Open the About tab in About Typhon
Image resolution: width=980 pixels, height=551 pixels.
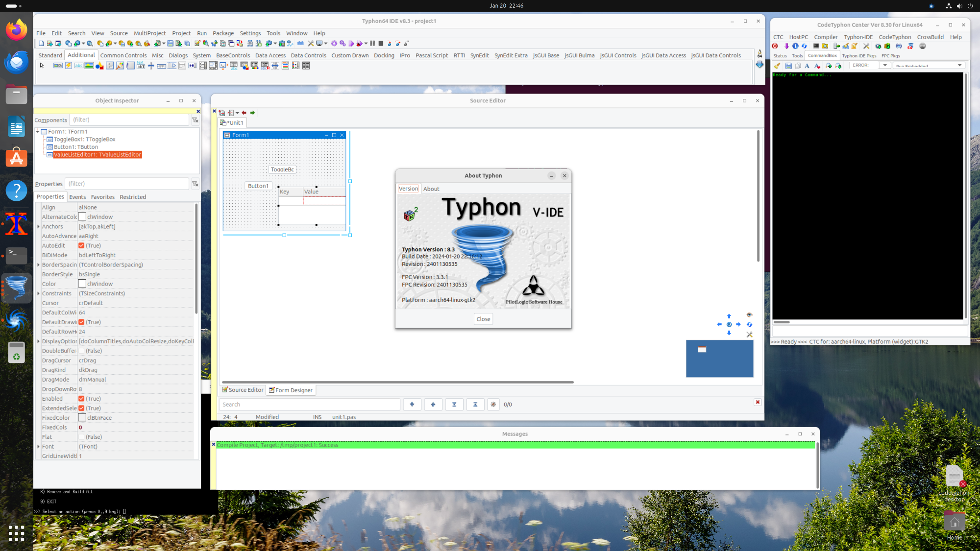click(x=431, y=189)
